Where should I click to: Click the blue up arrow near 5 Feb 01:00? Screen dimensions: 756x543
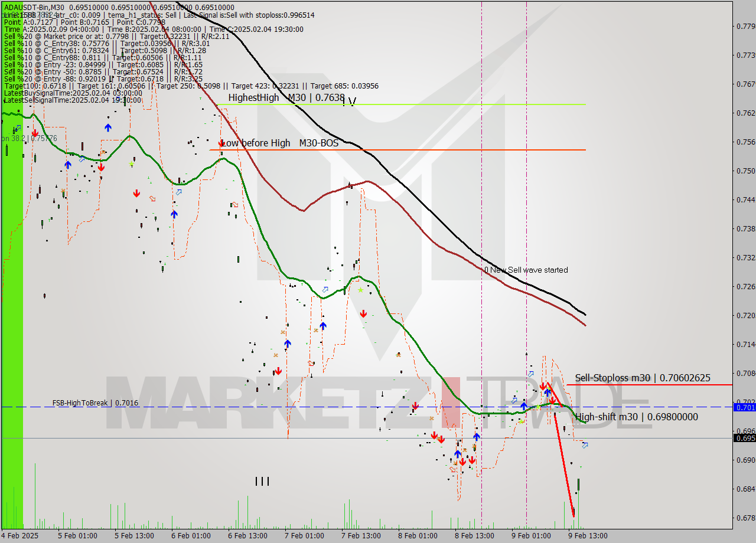pos(69,165)
